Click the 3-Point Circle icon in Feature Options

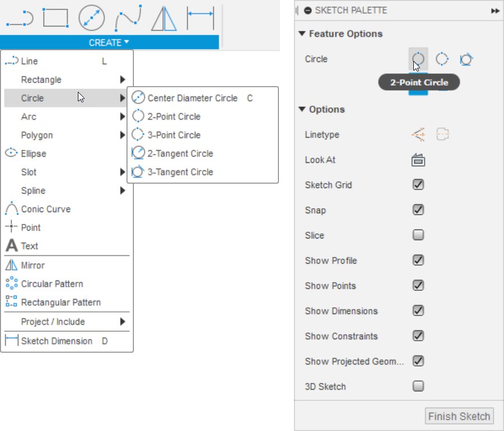pyautogui.click(x=442, y=59)
